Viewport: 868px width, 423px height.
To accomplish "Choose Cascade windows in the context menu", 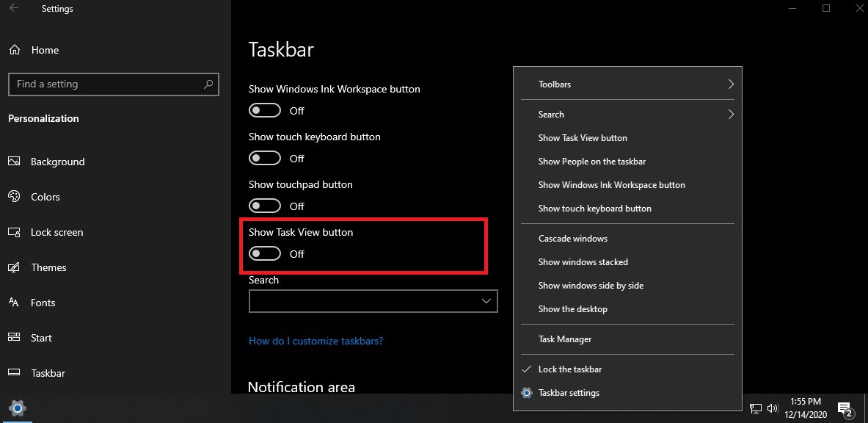I will pos(628,239).
